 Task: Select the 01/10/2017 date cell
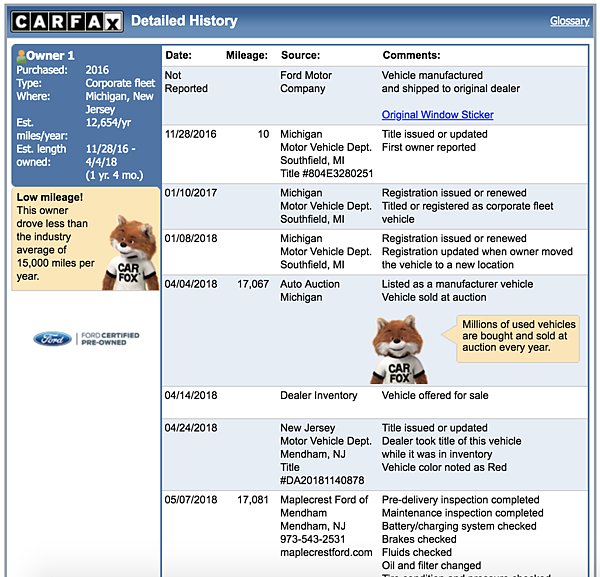(x=191, y=193)
